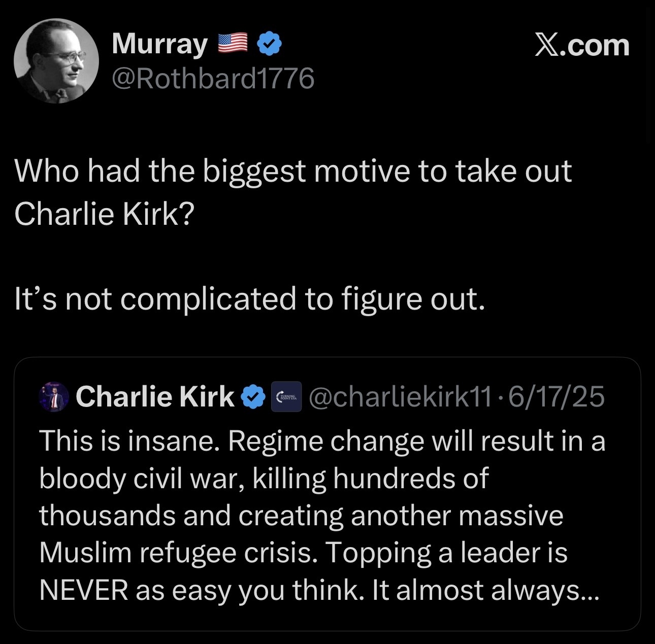Image resolution: width=655 pixels, height=644 pixels.
Task: Open Murray's profile picture
Action: (56, 61)
